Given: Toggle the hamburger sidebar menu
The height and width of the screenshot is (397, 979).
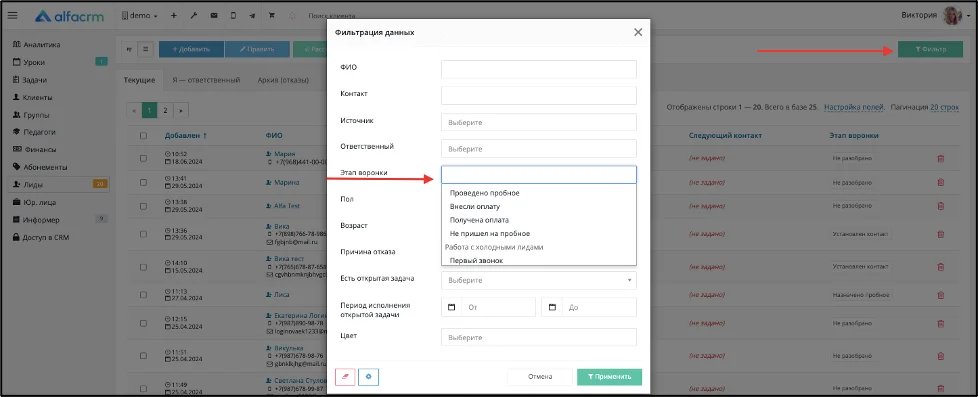Looking at the screenshot, I should [x=12, y=16].
